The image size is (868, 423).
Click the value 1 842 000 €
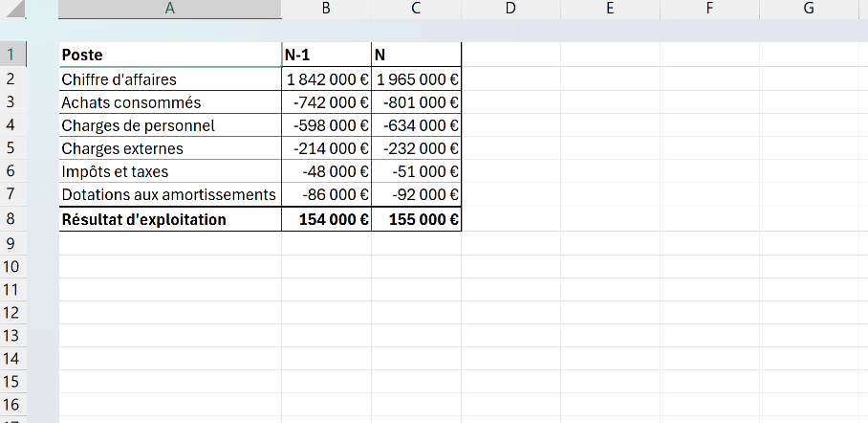tap(326, 79)
